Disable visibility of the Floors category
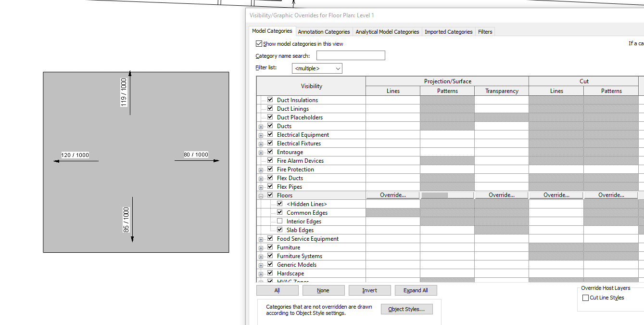644x325 pixels. (270, 195)
